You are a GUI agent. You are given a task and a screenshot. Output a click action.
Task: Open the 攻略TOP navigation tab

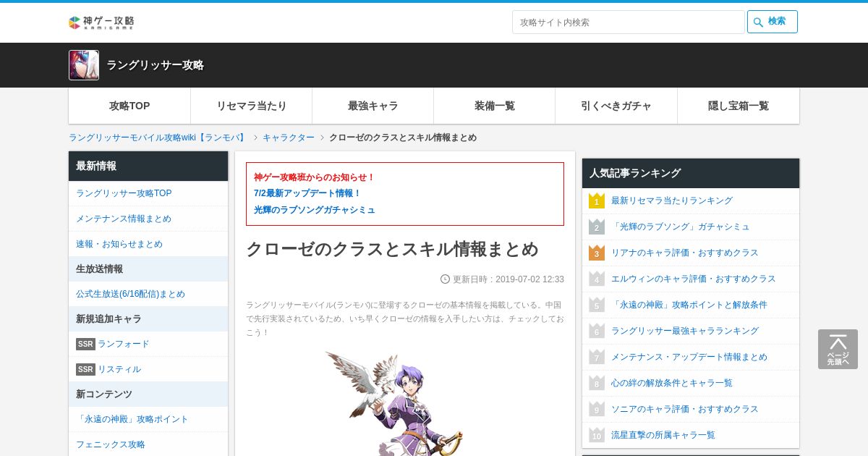(129, 106)
